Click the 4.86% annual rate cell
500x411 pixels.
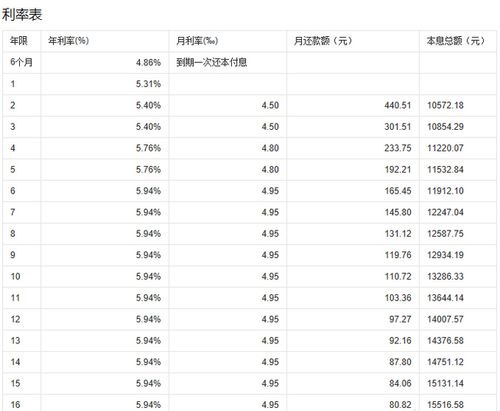click(148, 63)
